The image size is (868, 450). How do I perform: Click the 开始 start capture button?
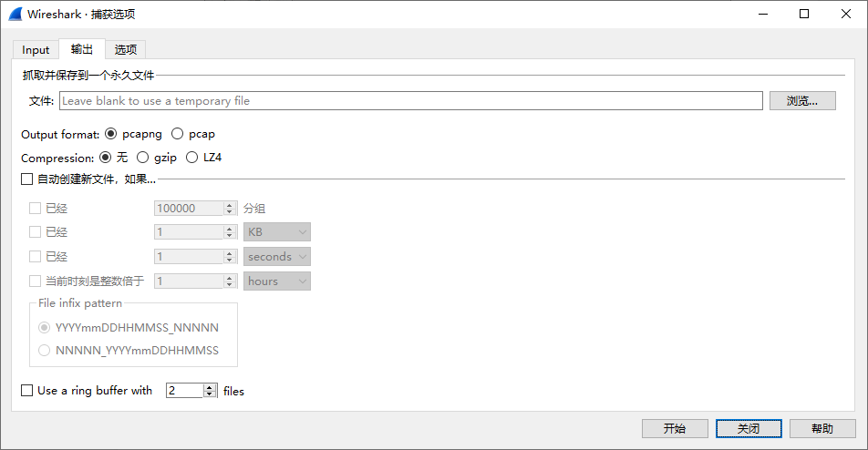coord(675,428)
